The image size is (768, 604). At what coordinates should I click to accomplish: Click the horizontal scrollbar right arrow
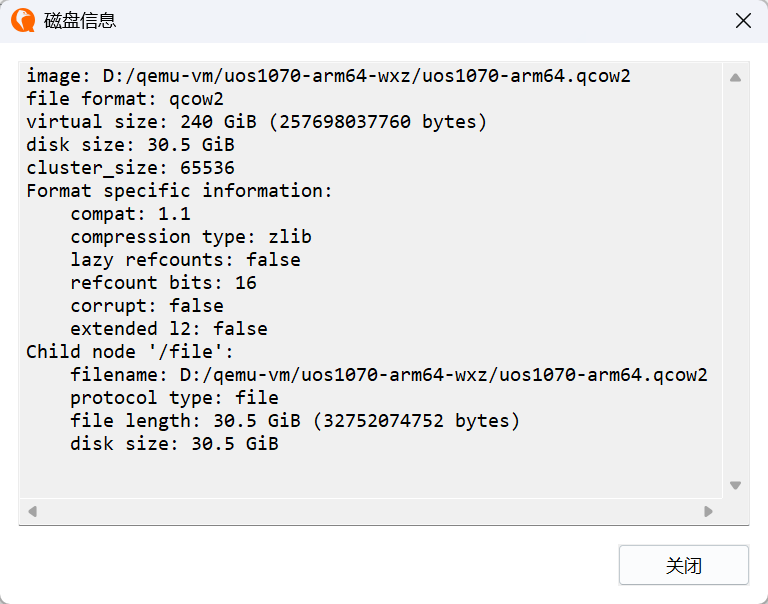coord(708,511)
